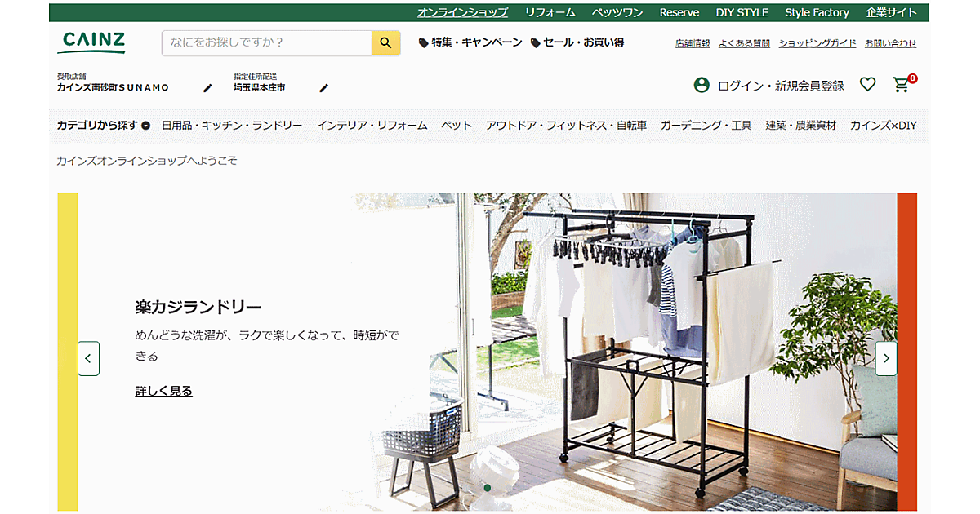The image size is (980, 514).
Task: Show previous carousel slide arrow
Action: 88,358
